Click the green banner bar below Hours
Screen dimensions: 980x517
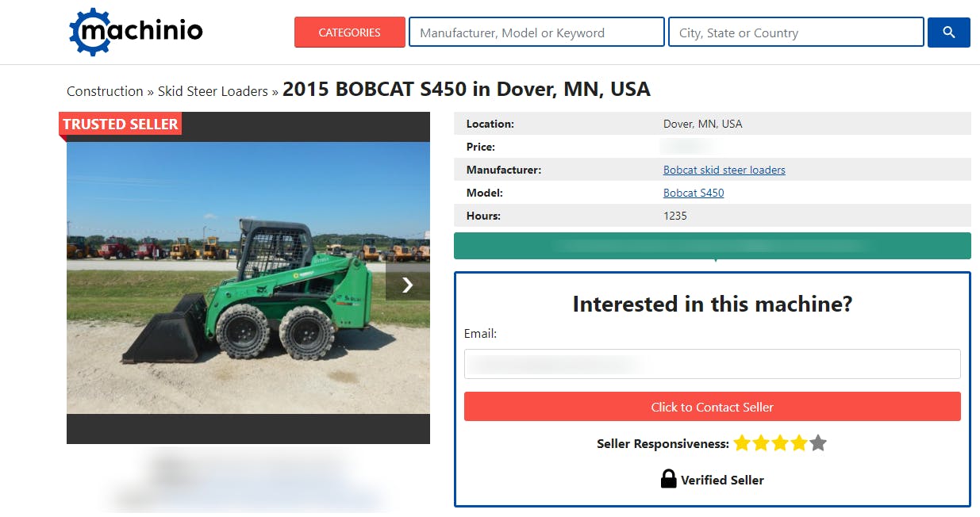tap(712, 246)
